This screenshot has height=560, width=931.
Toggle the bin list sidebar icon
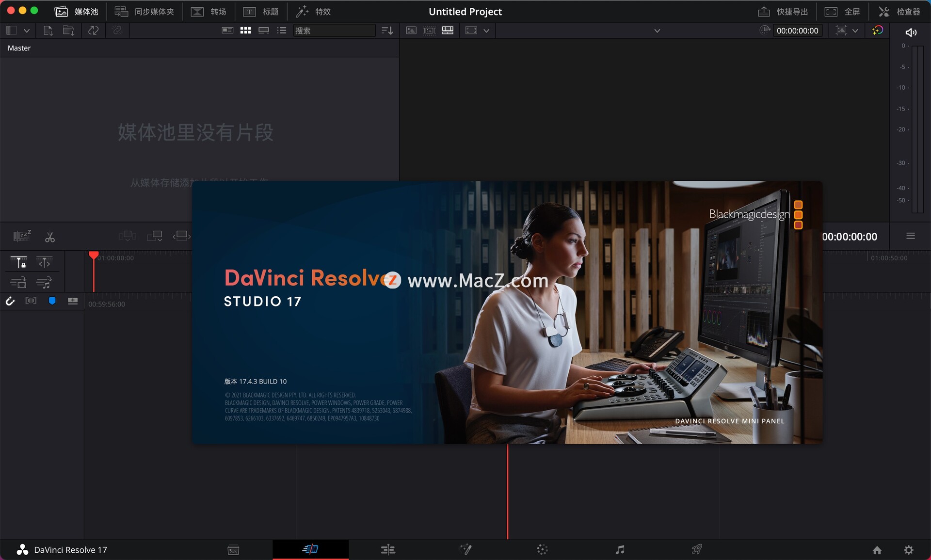tap(12, 31)
